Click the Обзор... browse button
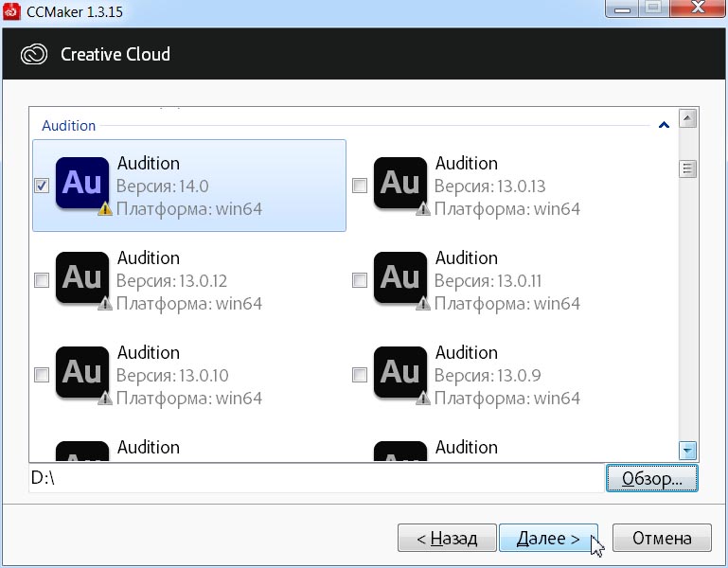This screenshot has width=728, height=568. [x=652, y=478]
